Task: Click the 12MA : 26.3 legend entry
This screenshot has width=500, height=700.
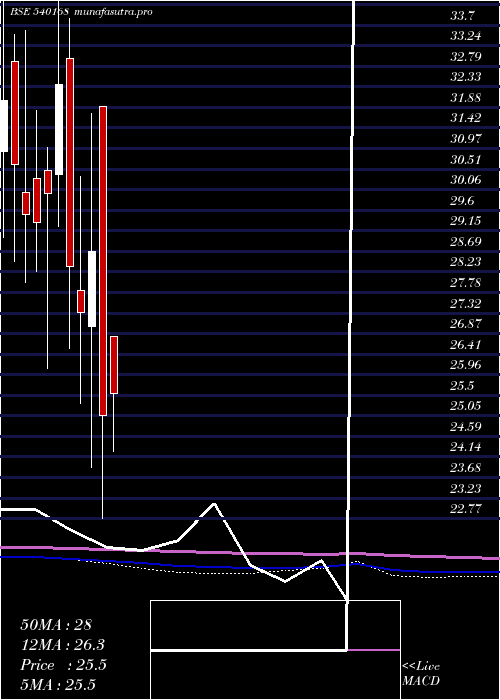Action: pos(63,645)
